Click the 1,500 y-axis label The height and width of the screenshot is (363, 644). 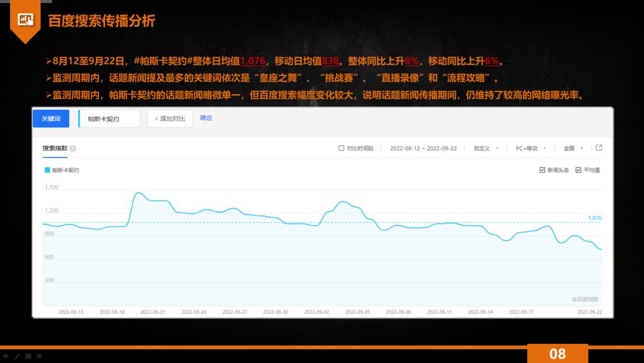(51, 187)
